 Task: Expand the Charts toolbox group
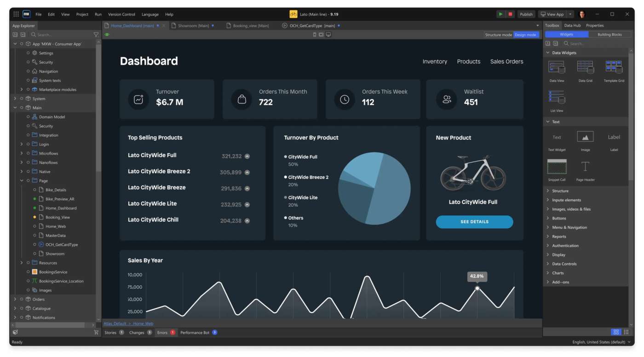pyautogui.click(x=548, y=273)
